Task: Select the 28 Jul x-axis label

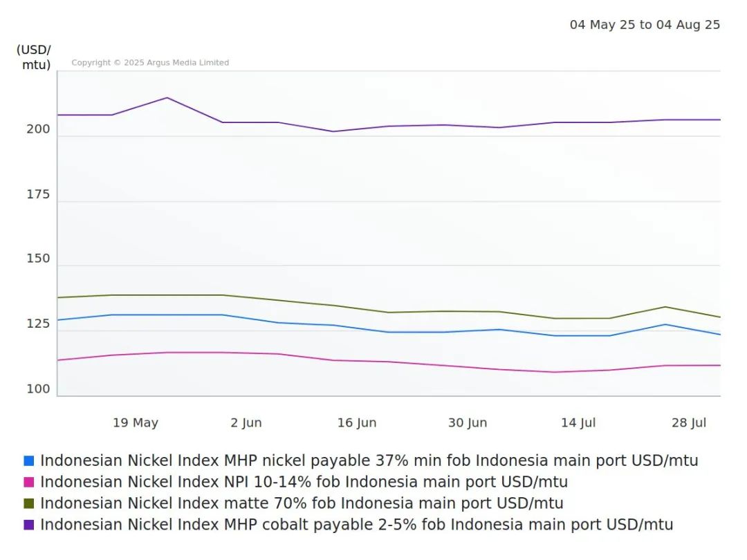Action: [689, 423]
